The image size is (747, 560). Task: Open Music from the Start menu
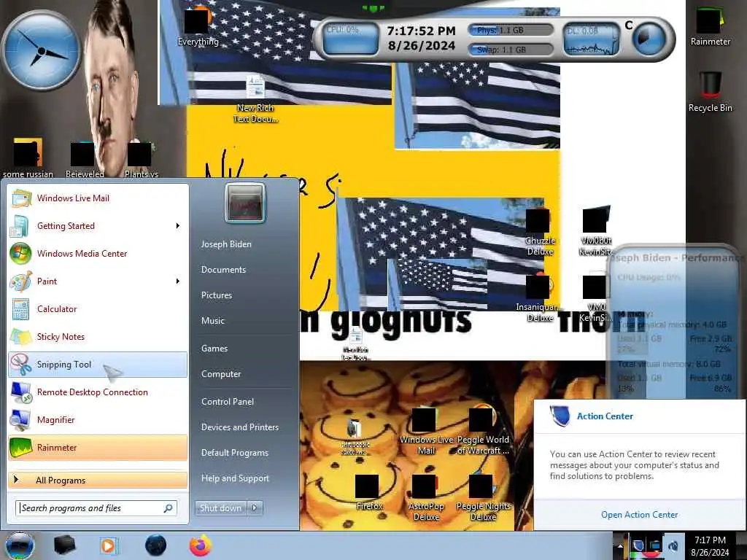212,321
